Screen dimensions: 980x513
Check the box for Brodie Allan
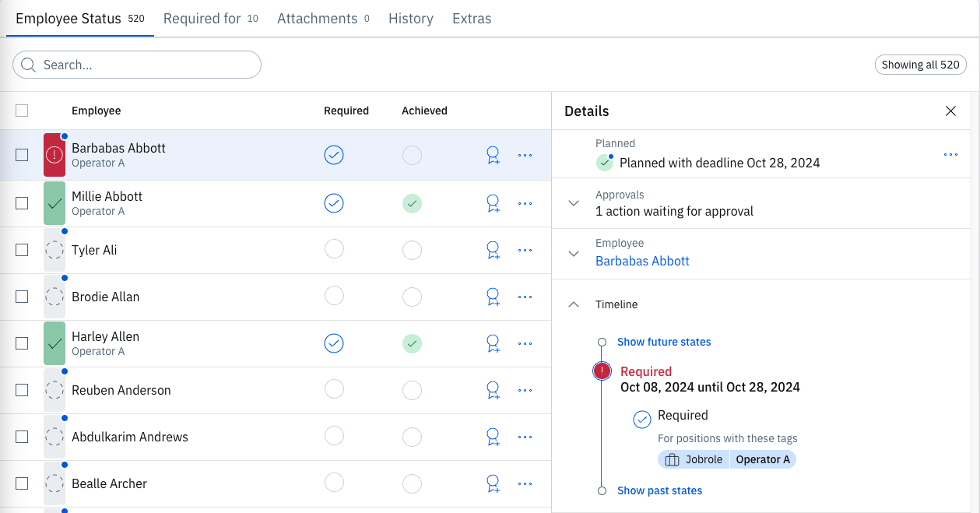[x=22, y=297]
